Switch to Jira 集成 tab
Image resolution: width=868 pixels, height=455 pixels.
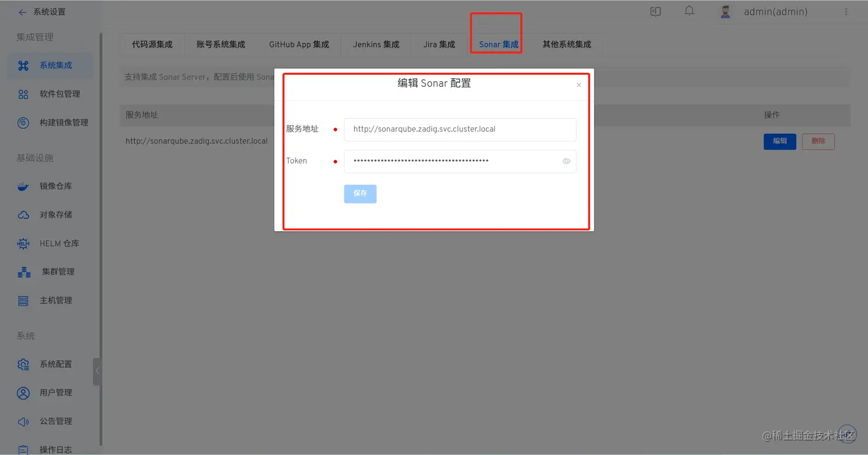tap(439, 44)
